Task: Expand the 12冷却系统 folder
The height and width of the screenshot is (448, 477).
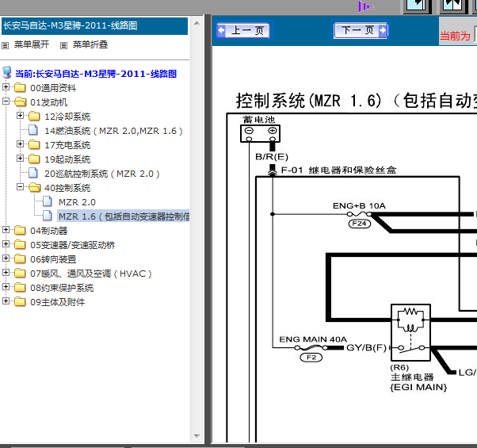Action: click(x=20, y=116)
